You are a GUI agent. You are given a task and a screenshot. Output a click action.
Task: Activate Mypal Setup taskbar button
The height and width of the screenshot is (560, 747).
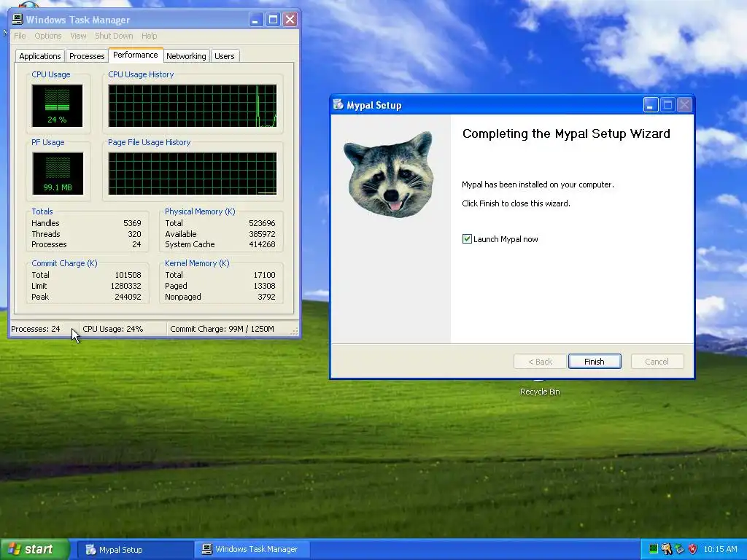pos(133,550)
